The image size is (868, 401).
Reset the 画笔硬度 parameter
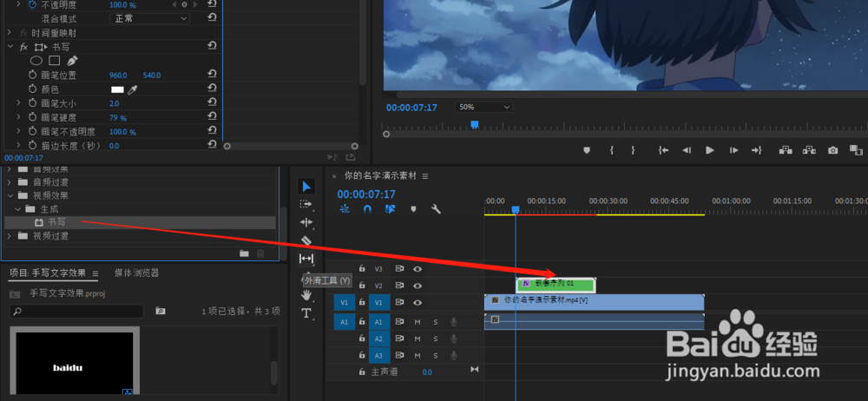pos(212,116)
